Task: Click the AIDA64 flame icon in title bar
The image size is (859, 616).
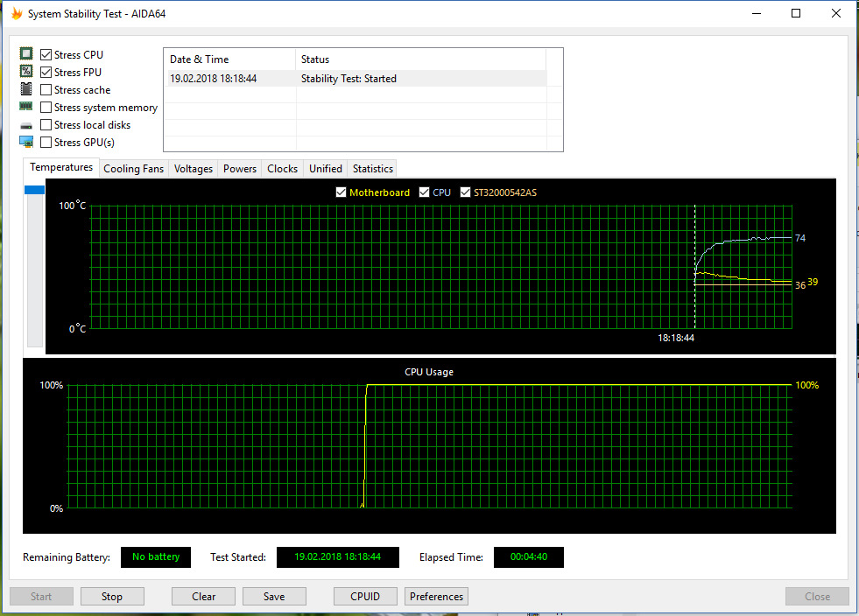Action: 17,13
